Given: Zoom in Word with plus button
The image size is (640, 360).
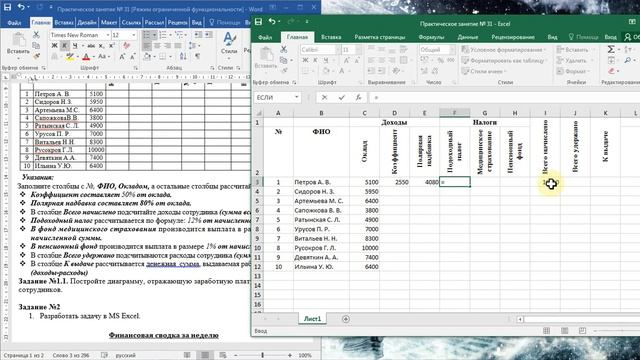Looking at the screenshot, I should pyautogui.click(x=290, y=356).
